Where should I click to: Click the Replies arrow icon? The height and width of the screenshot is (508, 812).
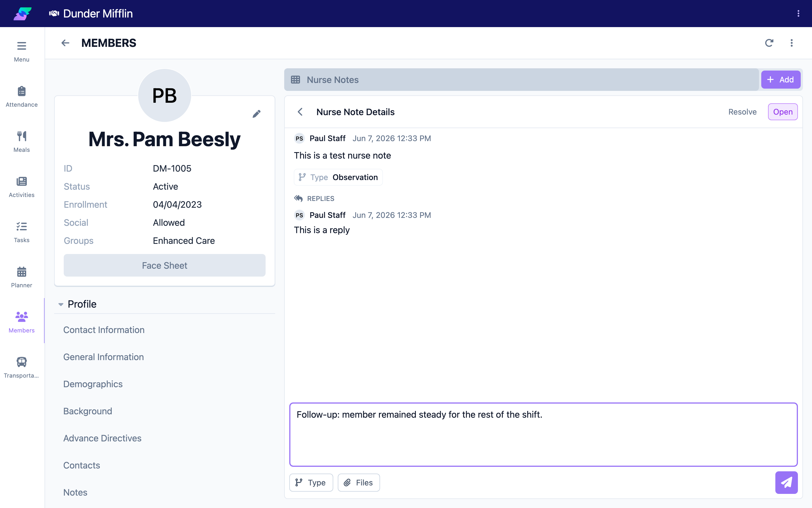[298, 199]
